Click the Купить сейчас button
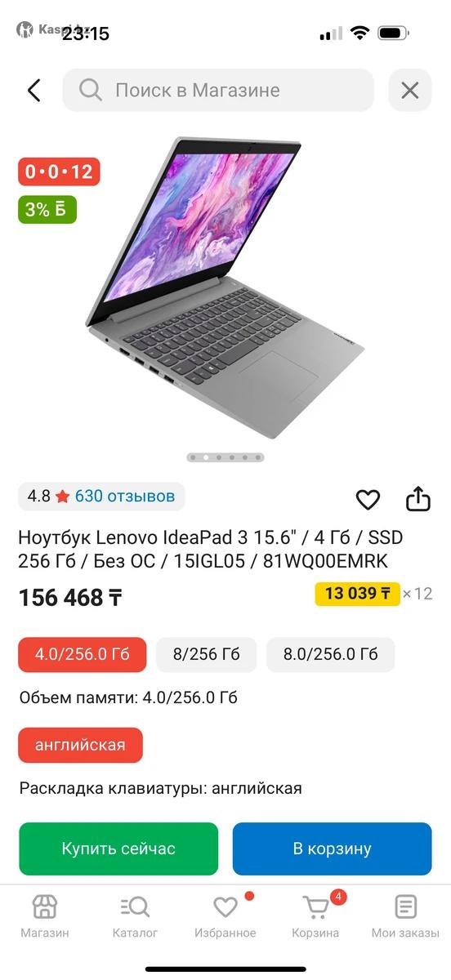Viewport: 451px width, 980px height. [x=118, y=849]
